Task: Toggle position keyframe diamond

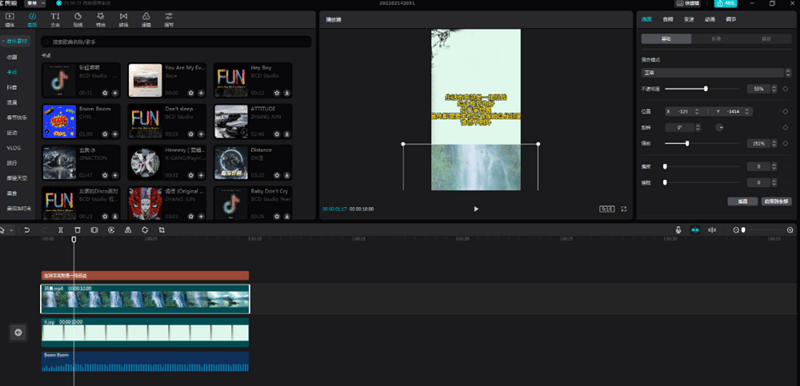Action: pos(786,111)
